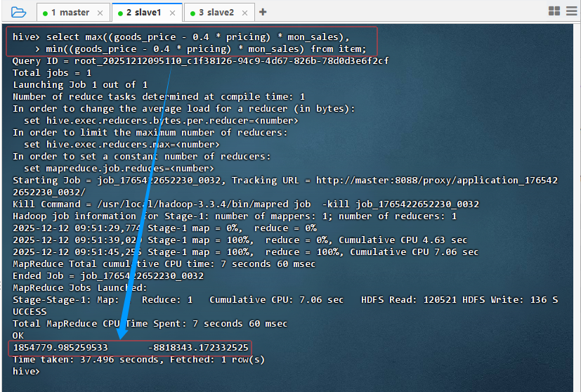Close the 3 slave2 tab
This screenshot has width=581, height=392.
point(244,13)
